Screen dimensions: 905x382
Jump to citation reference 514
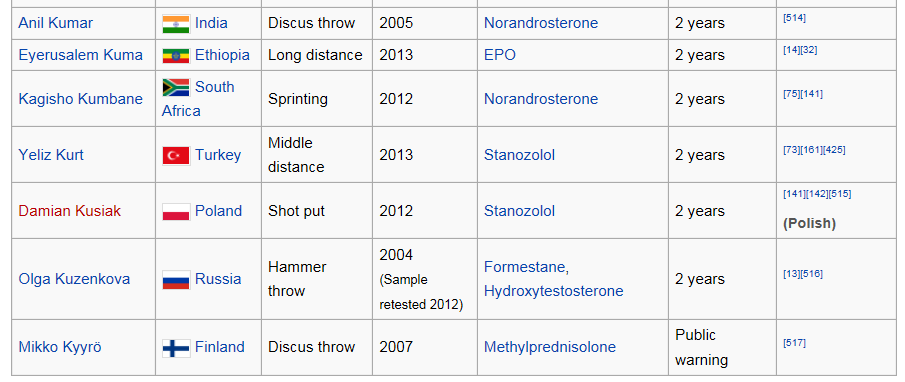coord(794,18)
